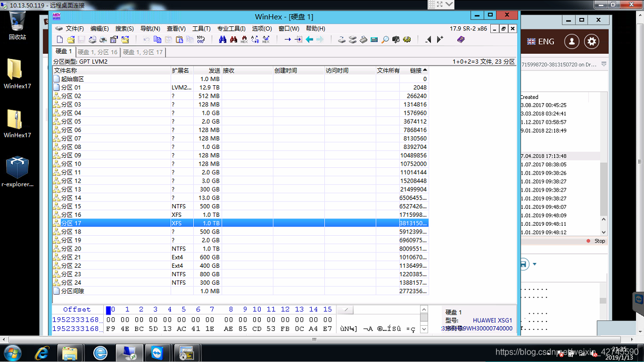The image size is (644, 362).
Task: Open the 专业工具(I) menu
Action: tap(231, 28)
